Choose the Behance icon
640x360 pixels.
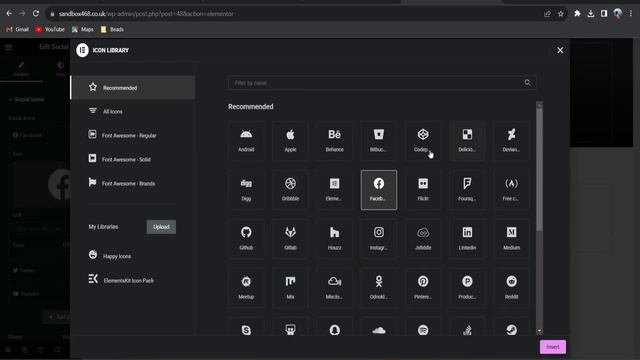[x=334, y=140]
